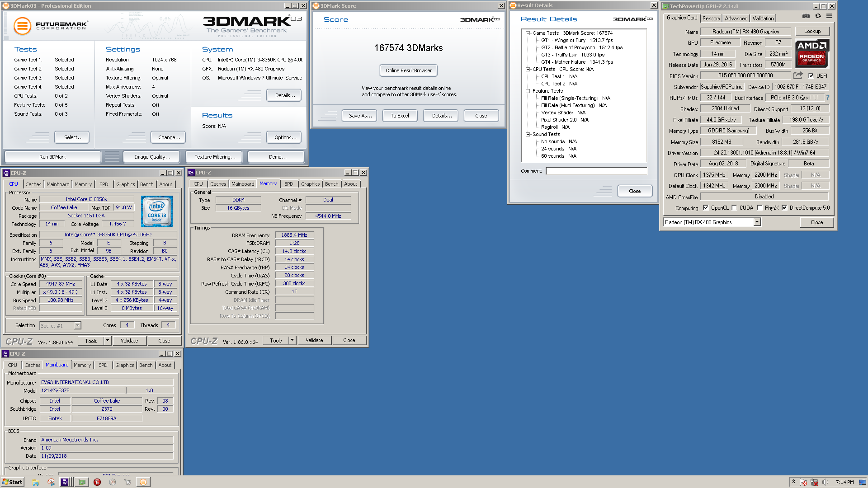Screen dimensions: 868x488
Task: Click Save As... in 3DMark Score window
Action: tap(360, 116)
